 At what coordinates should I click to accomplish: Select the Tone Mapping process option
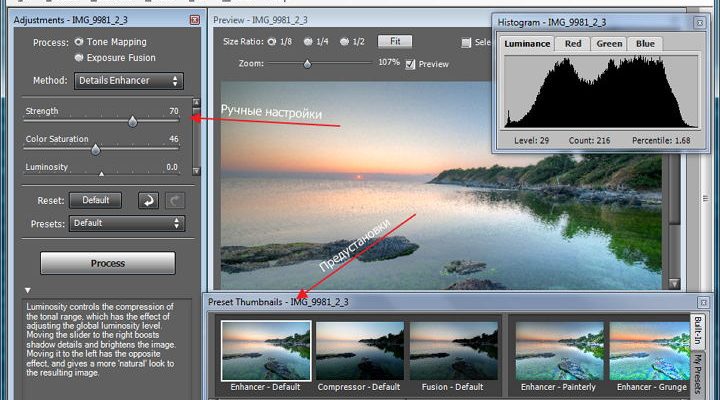80,42
